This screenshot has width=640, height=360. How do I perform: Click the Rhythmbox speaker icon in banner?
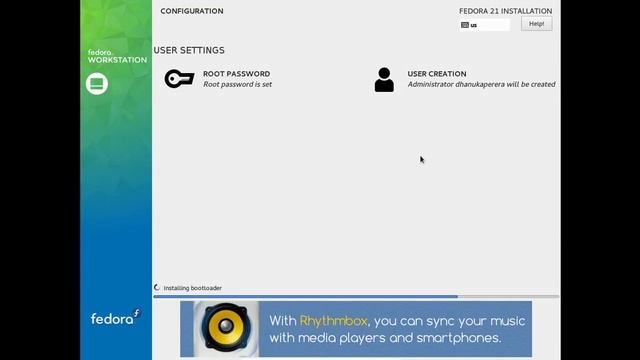coord(226,328)
